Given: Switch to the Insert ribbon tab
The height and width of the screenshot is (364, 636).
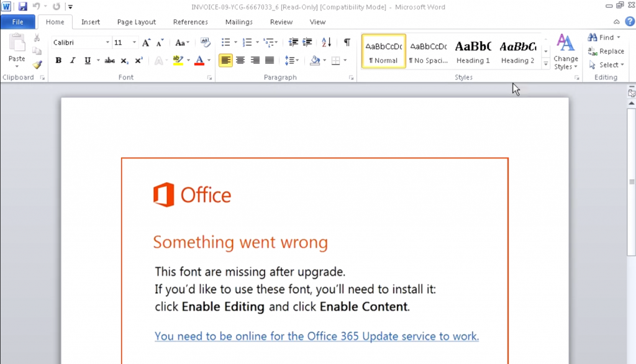Looking at the screenshot, I should point(91,22).
